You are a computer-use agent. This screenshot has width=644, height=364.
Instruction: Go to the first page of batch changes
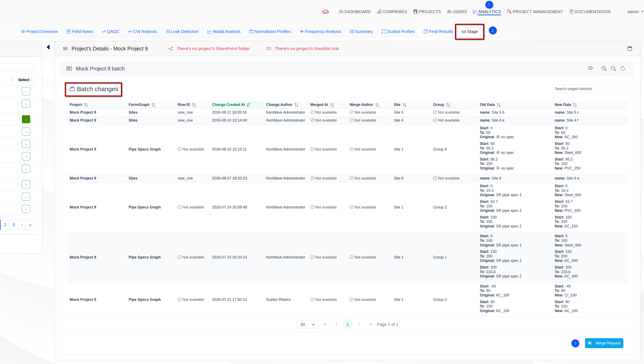click(x=325, y=325)
